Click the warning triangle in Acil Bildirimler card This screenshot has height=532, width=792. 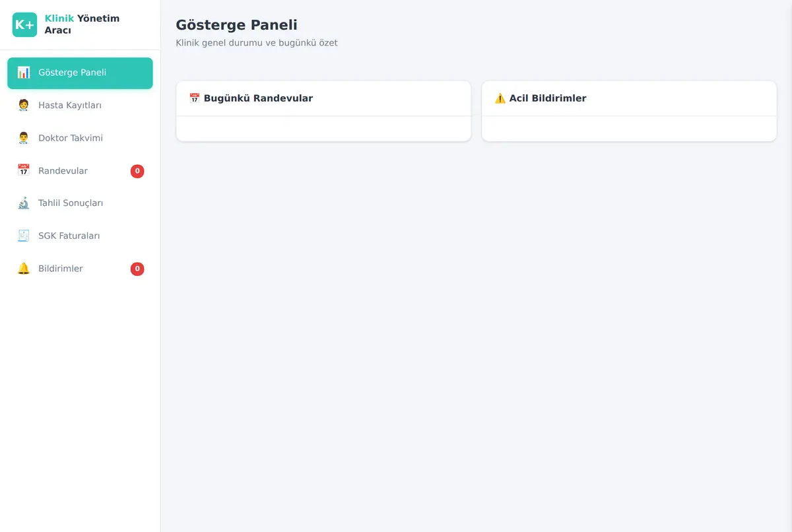[500, 98]
